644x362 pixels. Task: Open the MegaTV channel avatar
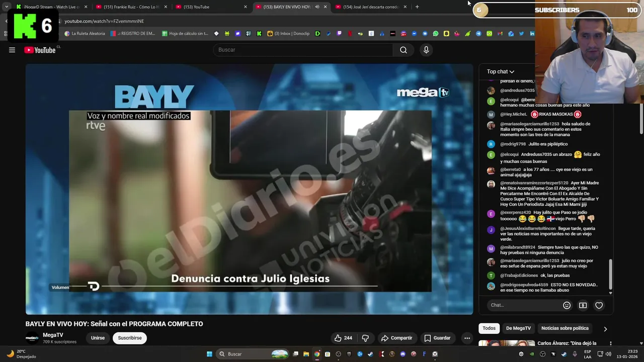pos(32,338)
